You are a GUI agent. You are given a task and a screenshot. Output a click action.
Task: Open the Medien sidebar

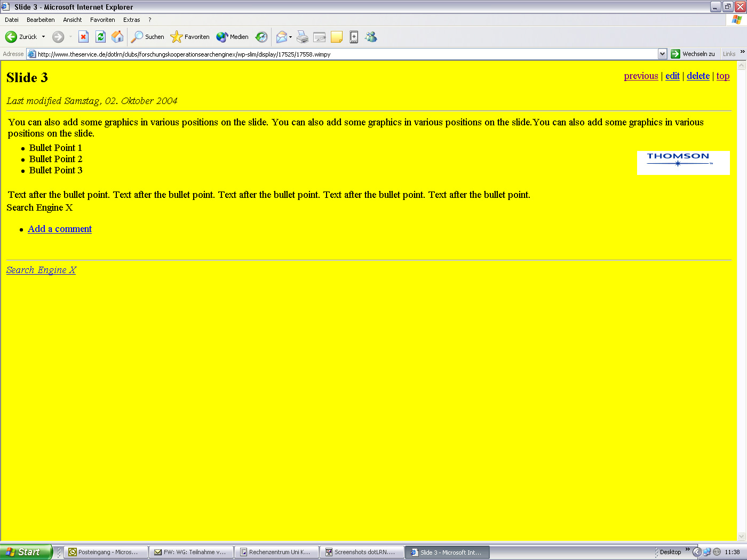(x=232, y=37)
